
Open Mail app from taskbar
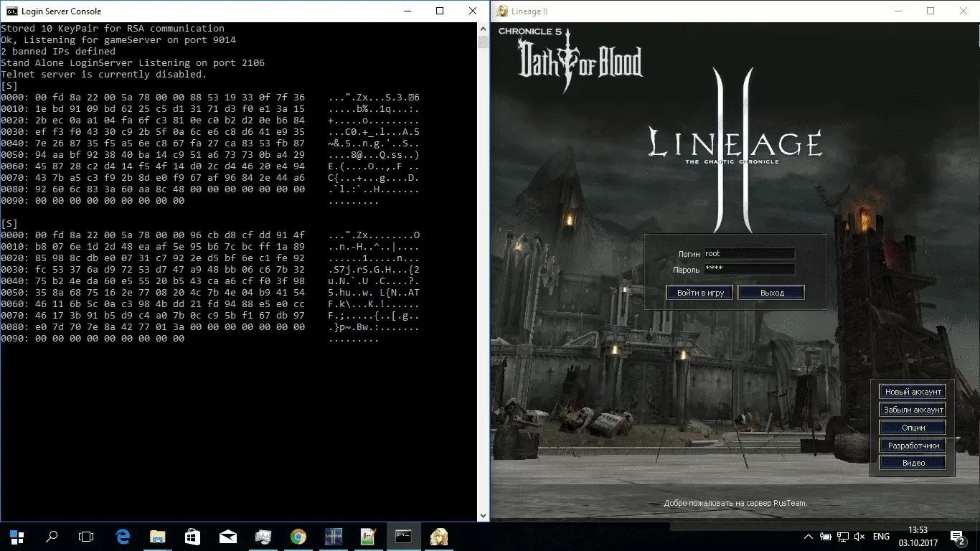[x=228, y=536]
